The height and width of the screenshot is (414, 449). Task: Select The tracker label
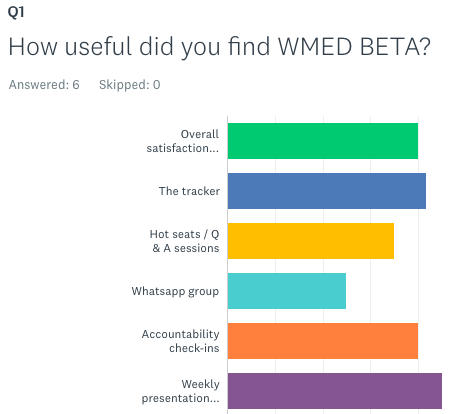tap(189, 191)
